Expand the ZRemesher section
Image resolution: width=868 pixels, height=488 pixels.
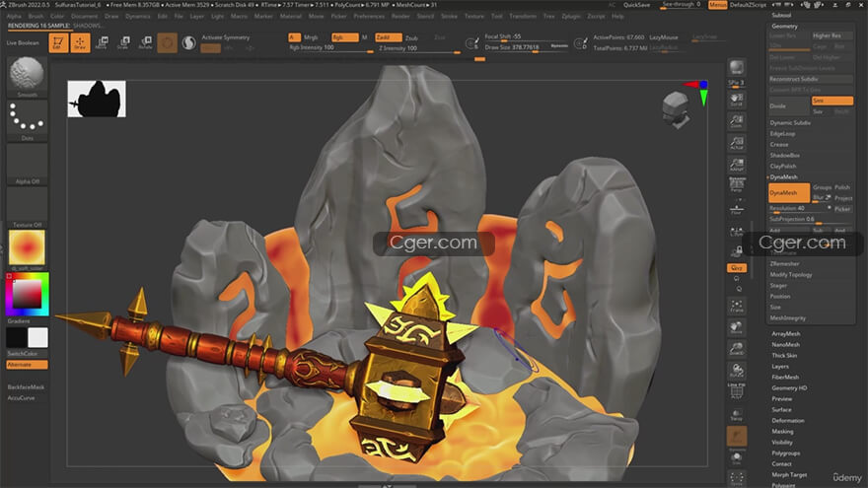pyautogui.click(x=784, y=264)
